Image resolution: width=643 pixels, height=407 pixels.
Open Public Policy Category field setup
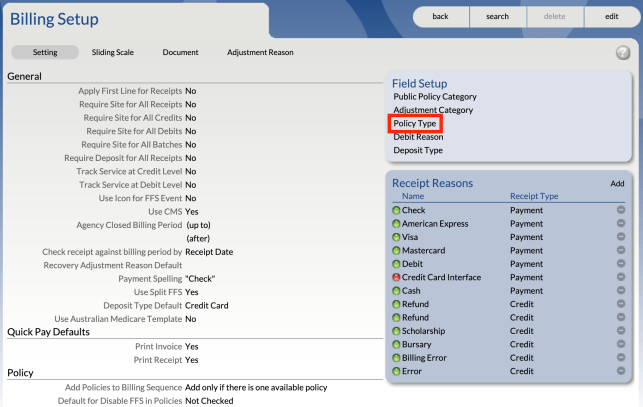click(435, 97)
